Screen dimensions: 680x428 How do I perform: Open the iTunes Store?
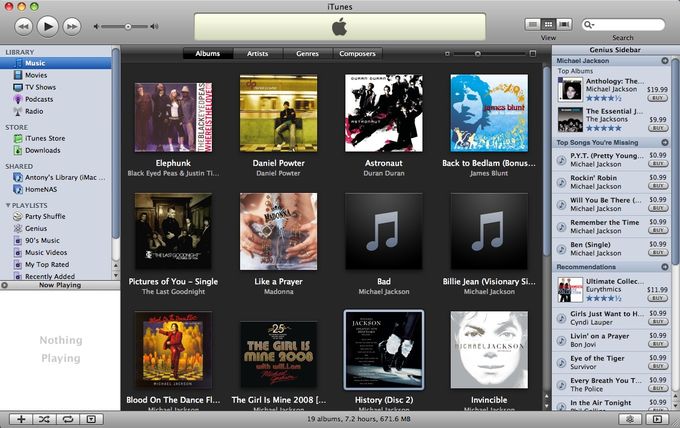pyautogui.click(x=45, y=138)
